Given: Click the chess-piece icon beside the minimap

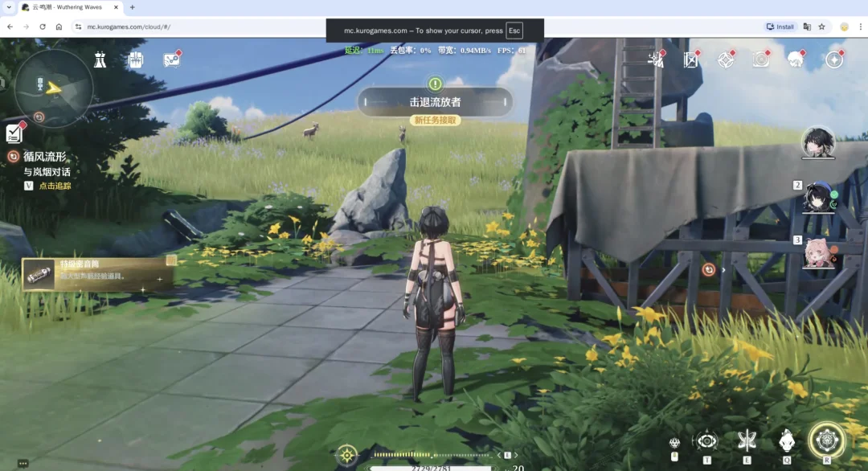Looking at the screenshot, I should (100, 59).
